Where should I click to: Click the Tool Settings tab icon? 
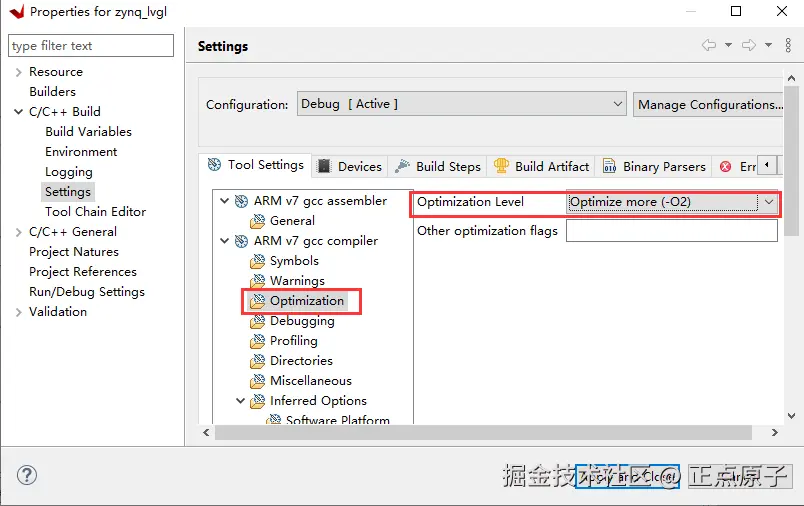(214, 165)
